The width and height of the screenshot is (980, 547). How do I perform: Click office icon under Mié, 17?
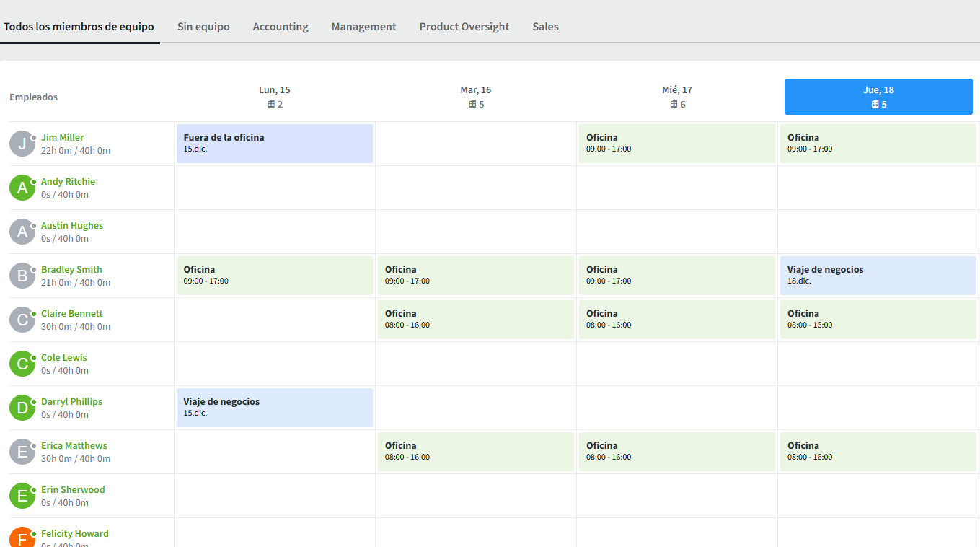click(674, 105)
